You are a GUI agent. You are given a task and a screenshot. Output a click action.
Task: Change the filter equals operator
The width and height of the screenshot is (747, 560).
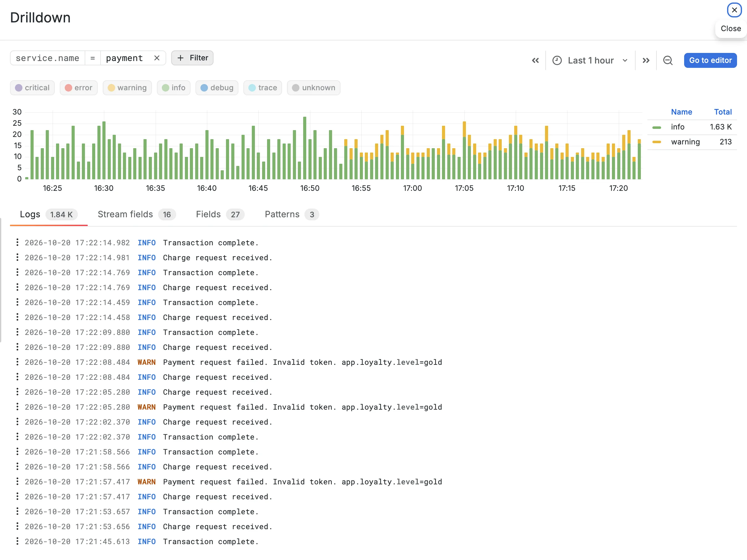pos(92,58)
